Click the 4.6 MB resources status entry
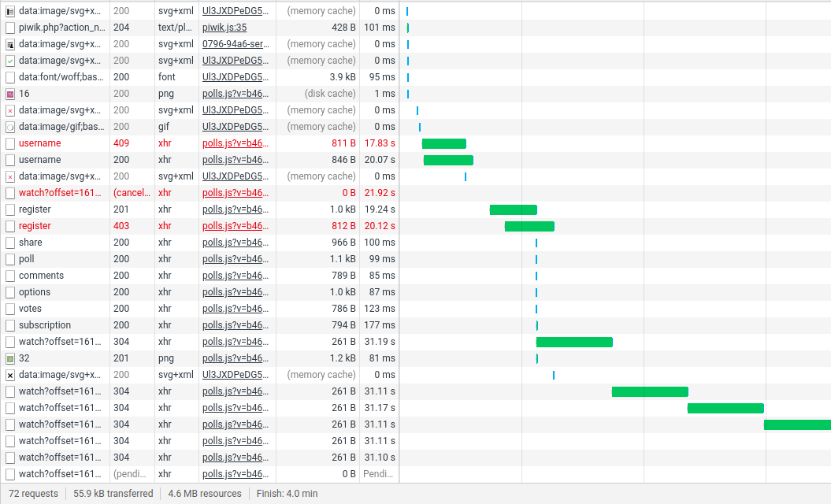831x504 pixels. pyautogui.click(x=205, y=494)
